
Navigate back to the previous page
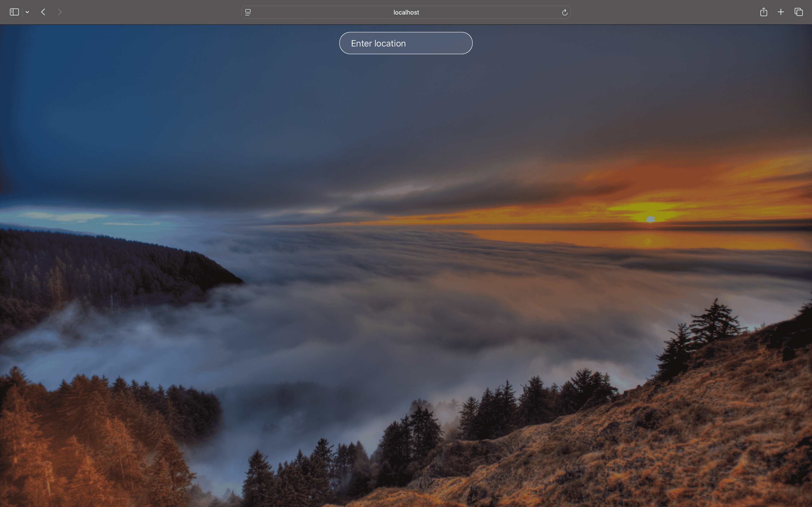[43, 12]
